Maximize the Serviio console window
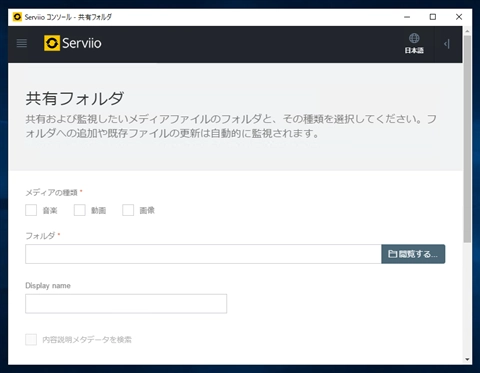The height and width of the screenshot is (373, 480). point(433,17)
